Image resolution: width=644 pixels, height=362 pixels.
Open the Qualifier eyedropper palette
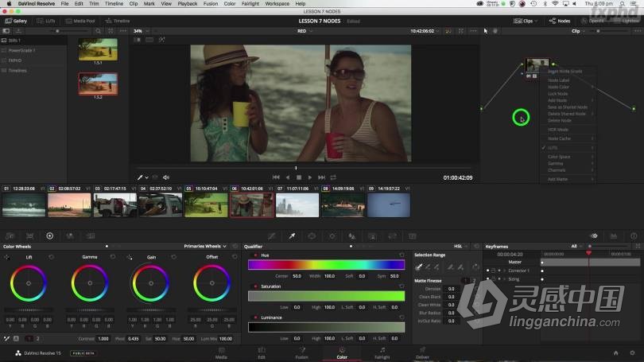point(292,235)
